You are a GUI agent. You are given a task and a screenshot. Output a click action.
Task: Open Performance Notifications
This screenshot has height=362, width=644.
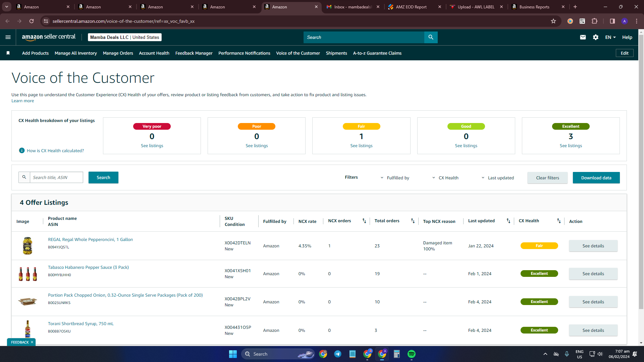coord(244,53)
